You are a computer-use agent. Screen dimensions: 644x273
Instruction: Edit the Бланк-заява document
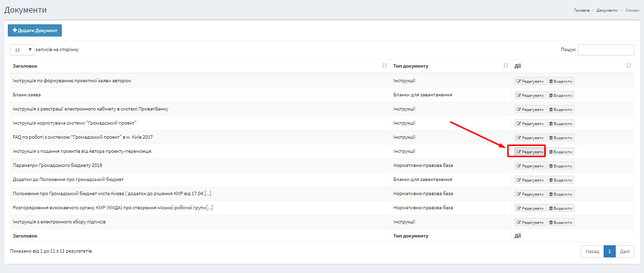[x=530, y=95]
